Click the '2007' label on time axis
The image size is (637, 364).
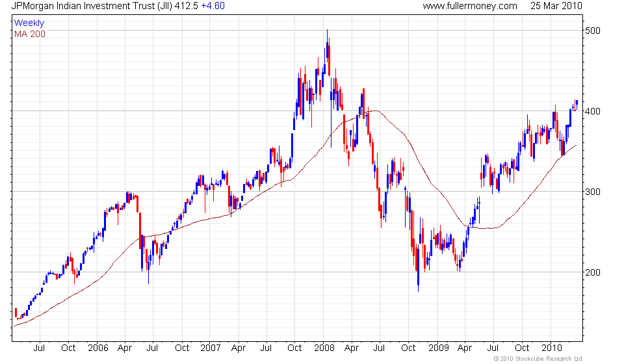click(x=211, y=348)
